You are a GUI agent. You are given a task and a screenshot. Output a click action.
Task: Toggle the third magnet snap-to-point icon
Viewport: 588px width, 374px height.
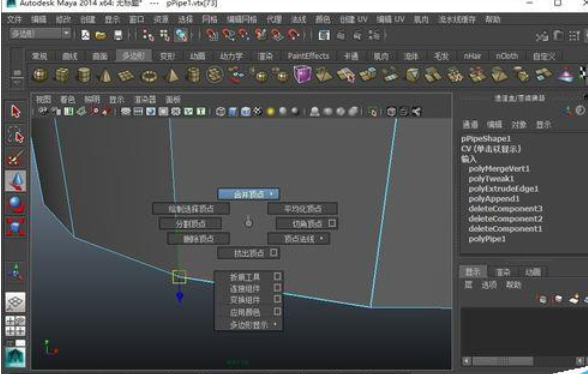(244, 35)
